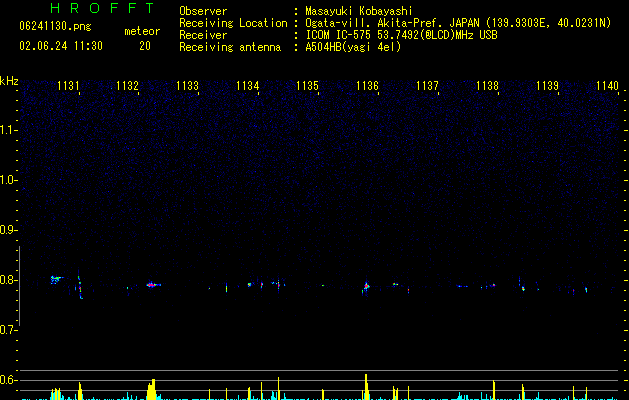Viewport: 629px width, 400px height.
Task: Click time marker 1134
Action: coord(248,86)
